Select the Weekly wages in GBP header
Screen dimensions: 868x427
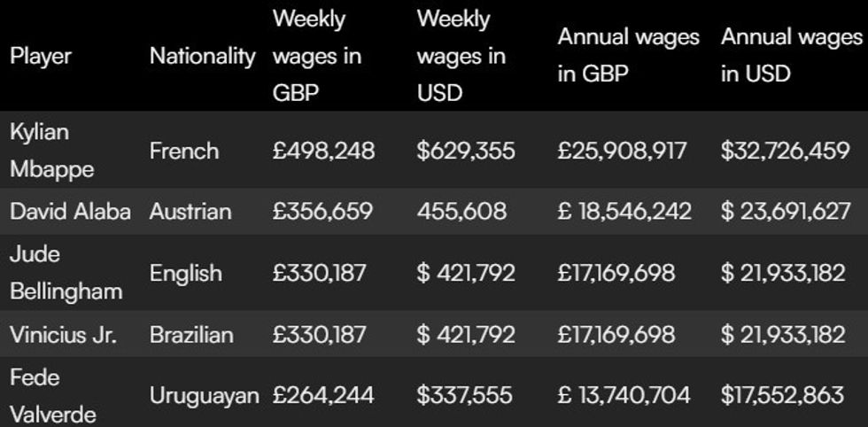316,56
